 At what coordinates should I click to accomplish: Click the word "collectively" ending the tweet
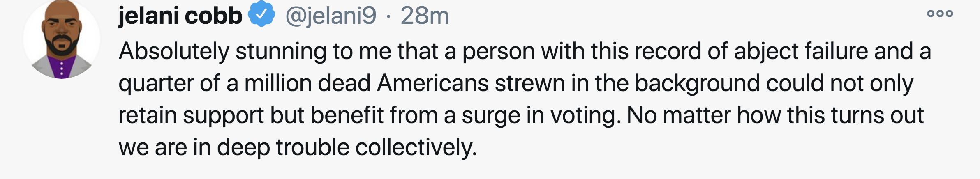tap(415, 147)
